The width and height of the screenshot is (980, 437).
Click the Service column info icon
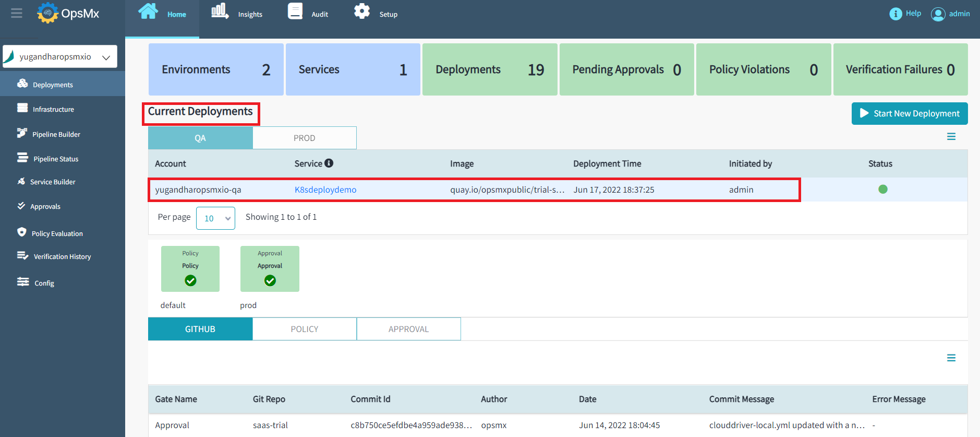click(329, 163)
